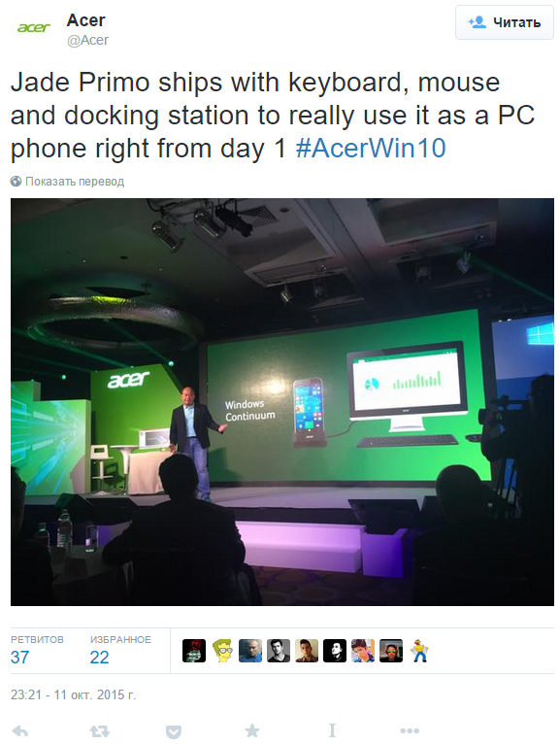Screen dimensions: 560x744
Task: Open tweet timestamp 23:21 - 11 окт. 2015
Action: coord(73,694)
